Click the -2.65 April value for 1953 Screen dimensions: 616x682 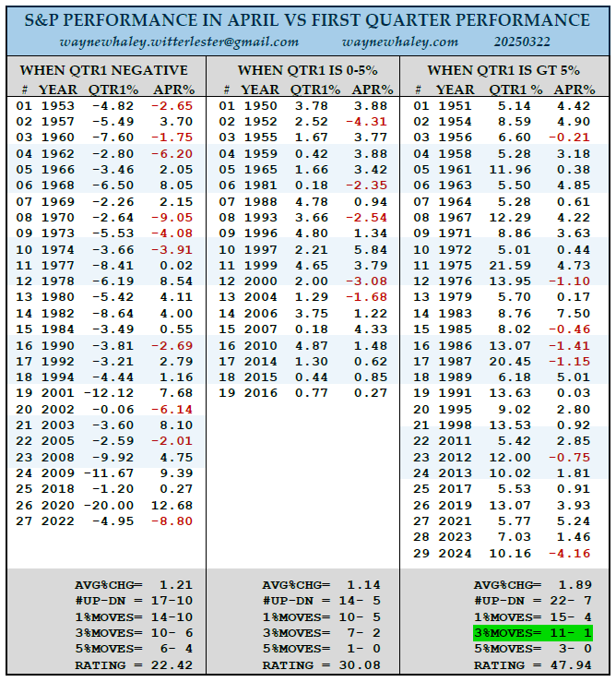click(172, 106)
